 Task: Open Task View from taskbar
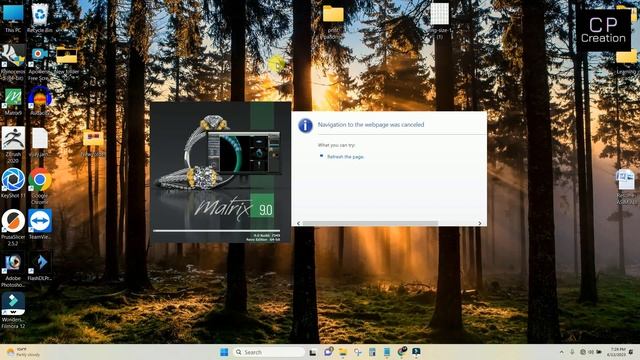point(313,352)
